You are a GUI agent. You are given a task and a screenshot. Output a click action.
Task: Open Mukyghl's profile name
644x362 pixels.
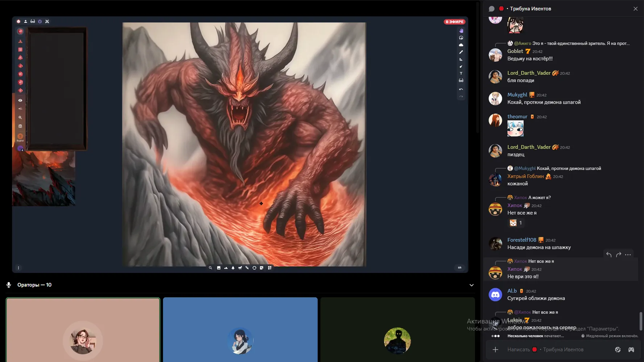point(517,95)
